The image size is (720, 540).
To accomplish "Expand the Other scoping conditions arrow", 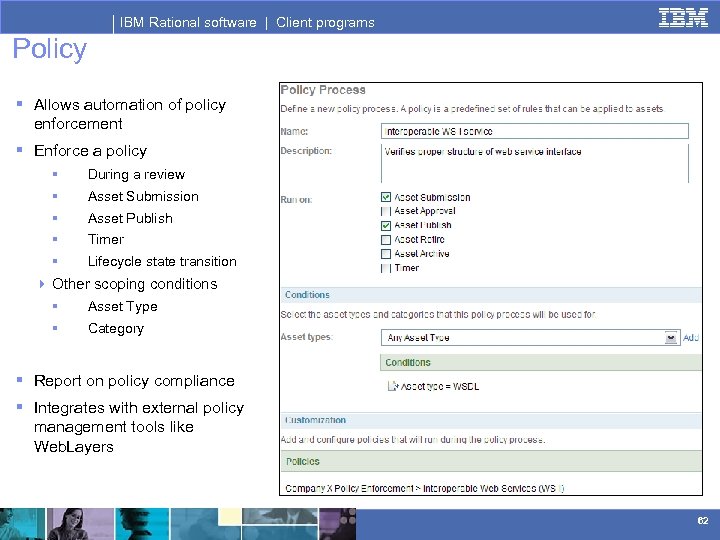I will (42, 284).
